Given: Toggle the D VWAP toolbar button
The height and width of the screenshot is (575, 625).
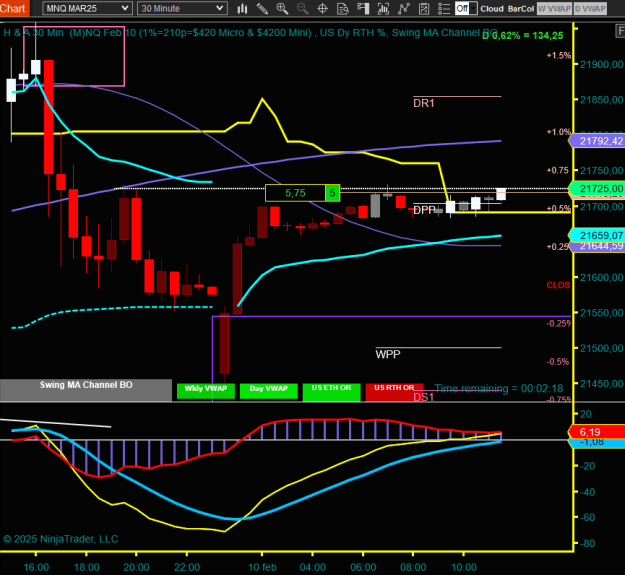Looking at the screenshot, I should point(590,8).
